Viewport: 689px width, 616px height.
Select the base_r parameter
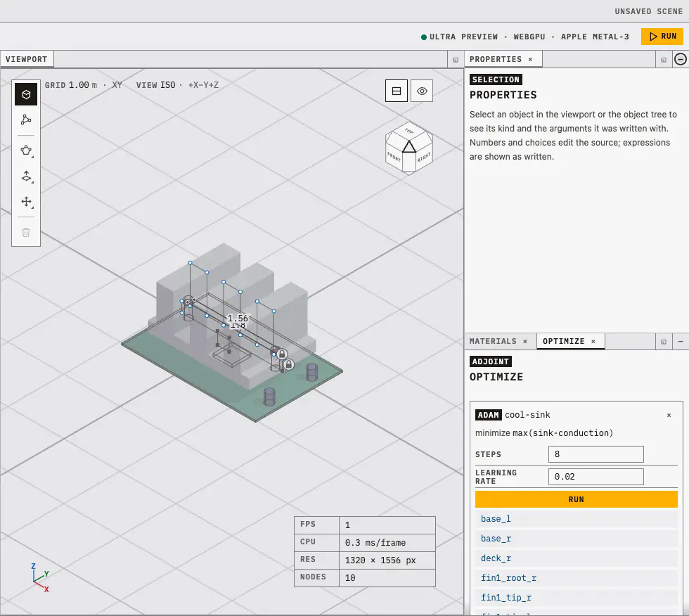576,539
